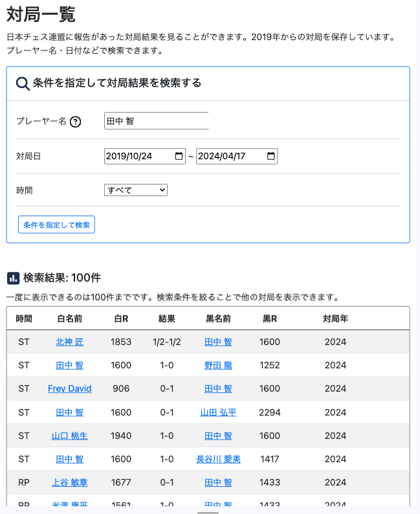Click the 黒R column header
420x514 pixels.
pos(270,318)
